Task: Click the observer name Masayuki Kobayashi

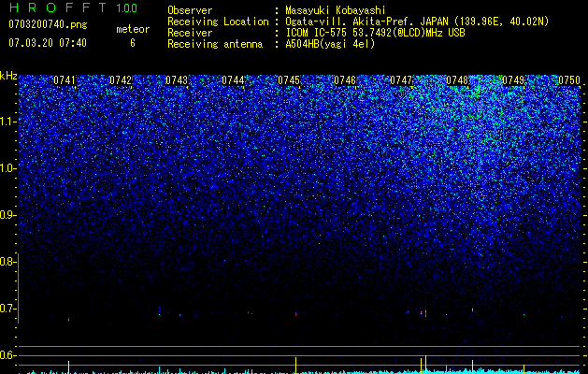Action: (x=336, y=10)
